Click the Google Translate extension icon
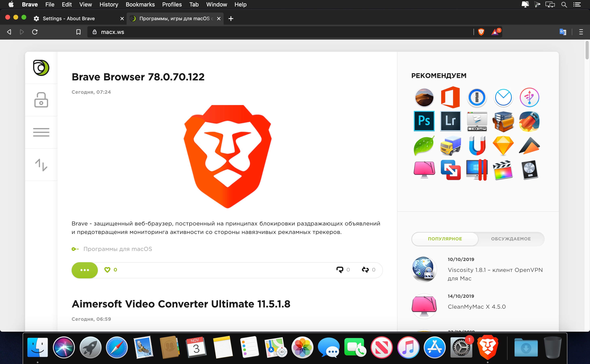590x364 pixels. click(563, 32)
